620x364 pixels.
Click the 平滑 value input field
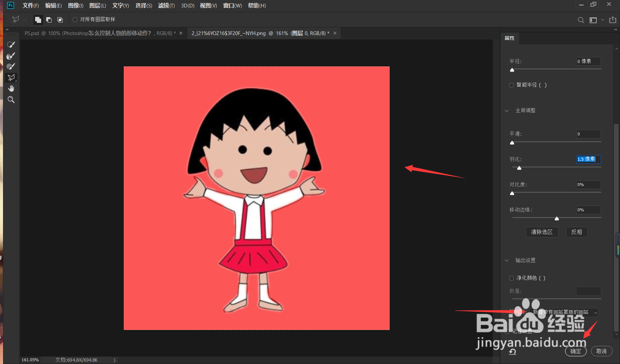point(589,134)
